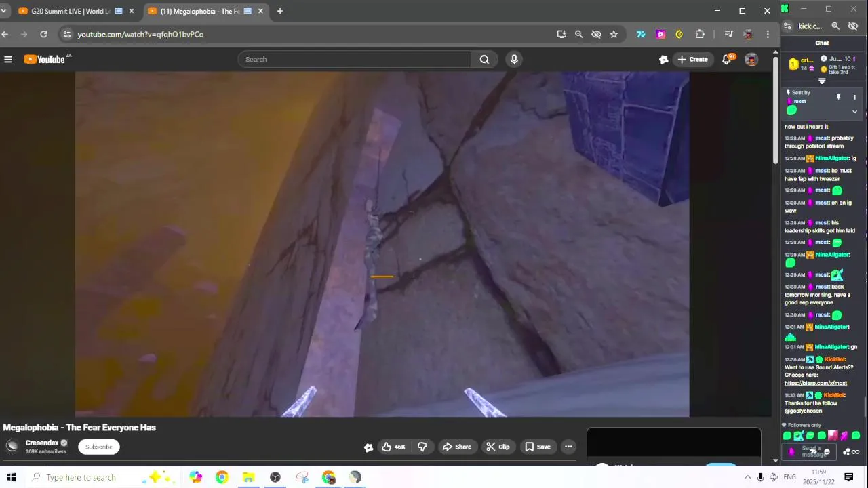Screen dimensions: 868x488
Task: Click the YouTube search magnifier button
Action: (484, 60)
